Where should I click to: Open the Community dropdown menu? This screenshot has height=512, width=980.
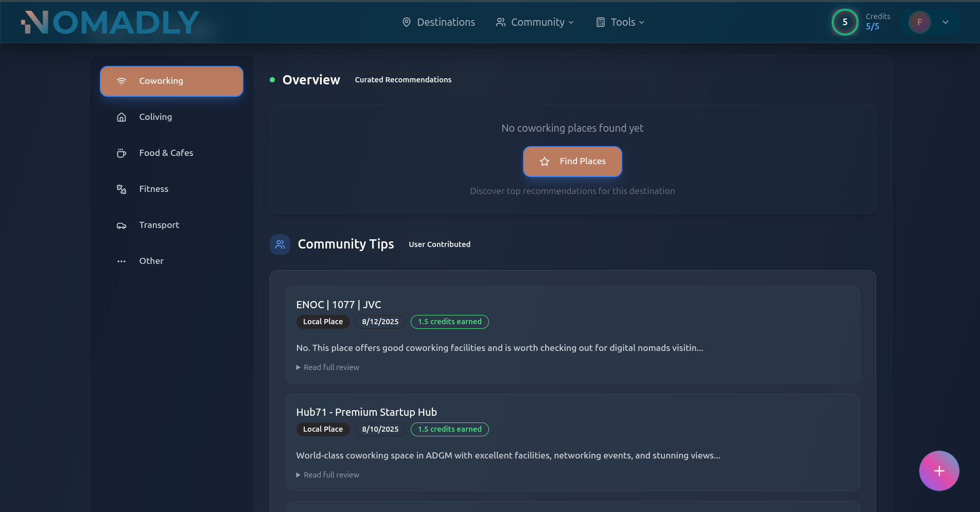(x=534, y=22)
